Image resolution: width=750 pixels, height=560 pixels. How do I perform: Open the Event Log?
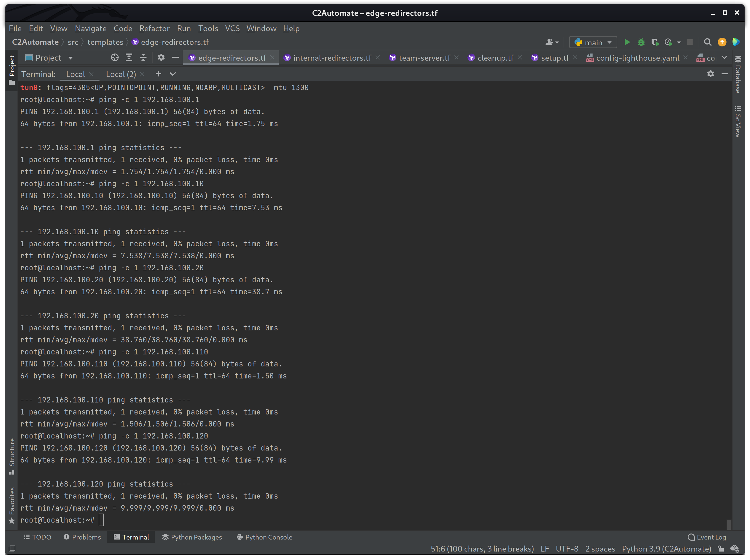(707, 537)
